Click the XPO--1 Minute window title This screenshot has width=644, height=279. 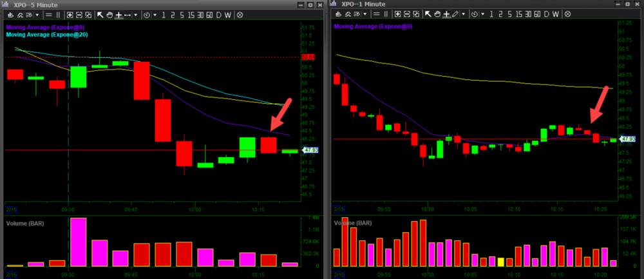coord(363,5)
